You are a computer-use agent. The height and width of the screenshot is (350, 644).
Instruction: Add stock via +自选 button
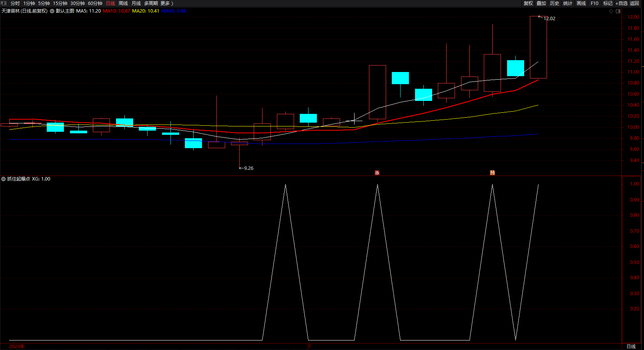pos(622,3)
